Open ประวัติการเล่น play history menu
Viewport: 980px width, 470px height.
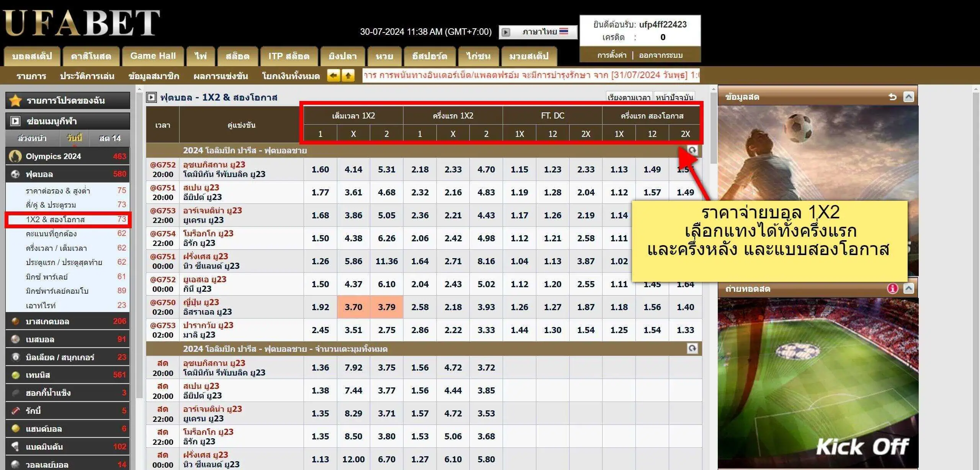click(x=87, y=76)
